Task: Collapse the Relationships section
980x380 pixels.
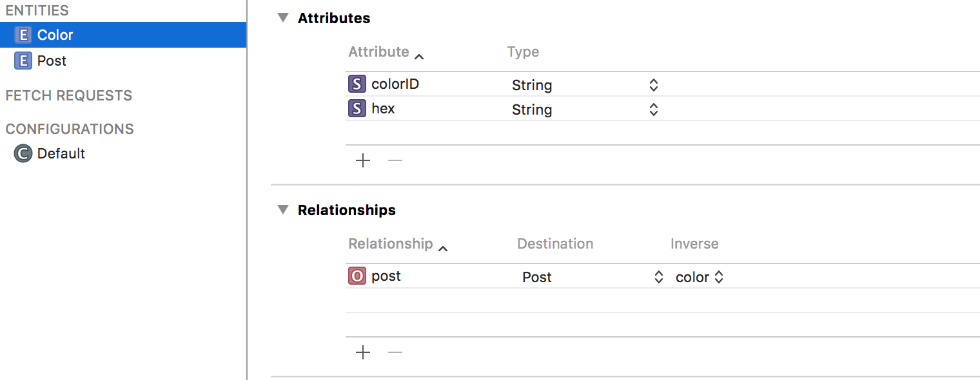Action: pos(282,209)
